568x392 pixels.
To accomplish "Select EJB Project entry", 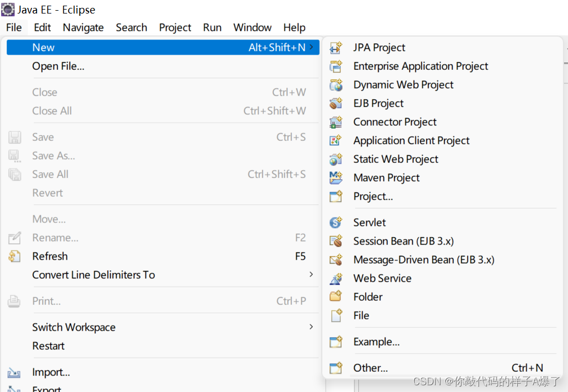I will coord(443,104).
